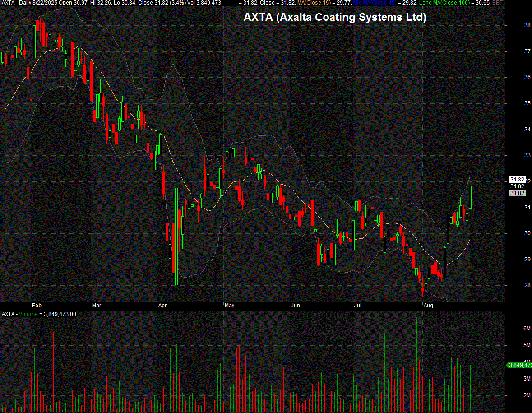Click the 37 price axis label
This screenshot has width=532, height=413.
pos(527,51)
